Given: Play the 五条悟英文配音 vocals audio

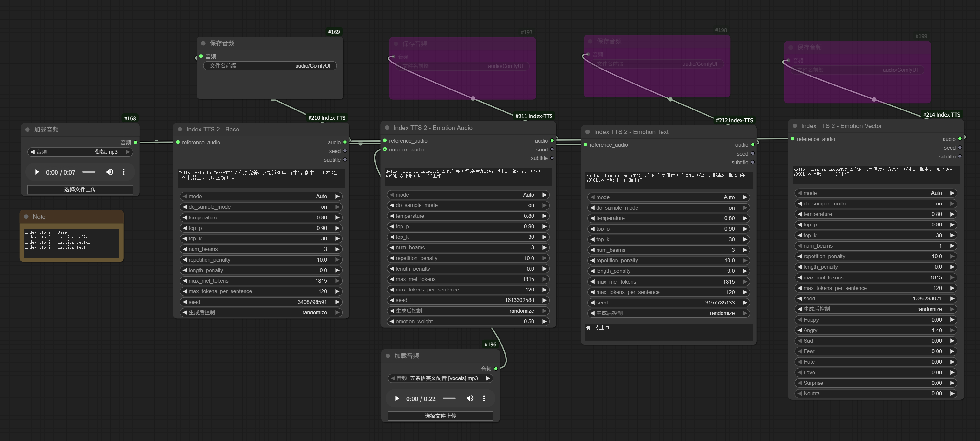Looking at the screenshot, I should tap(397, 398).
